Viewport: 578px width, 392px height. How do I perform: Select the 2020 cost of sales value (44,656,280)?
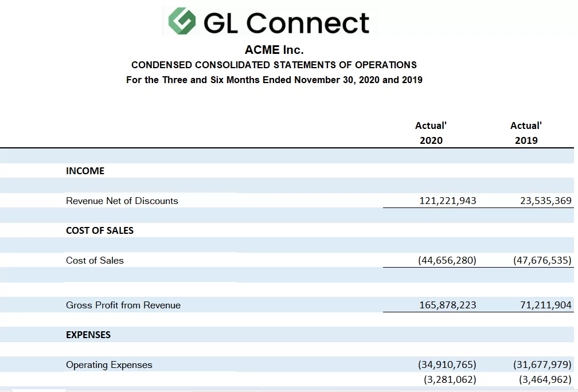447,260
